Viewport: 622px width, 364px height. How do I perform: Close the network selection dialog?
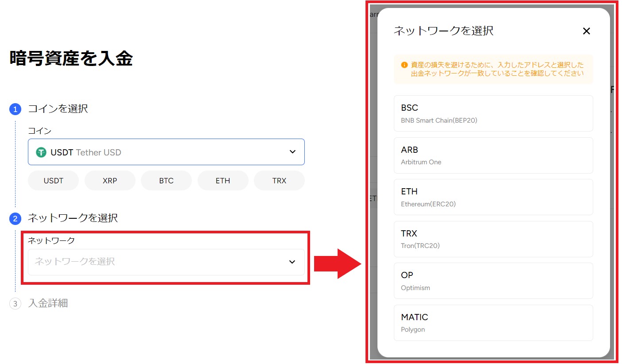point(587,31)
